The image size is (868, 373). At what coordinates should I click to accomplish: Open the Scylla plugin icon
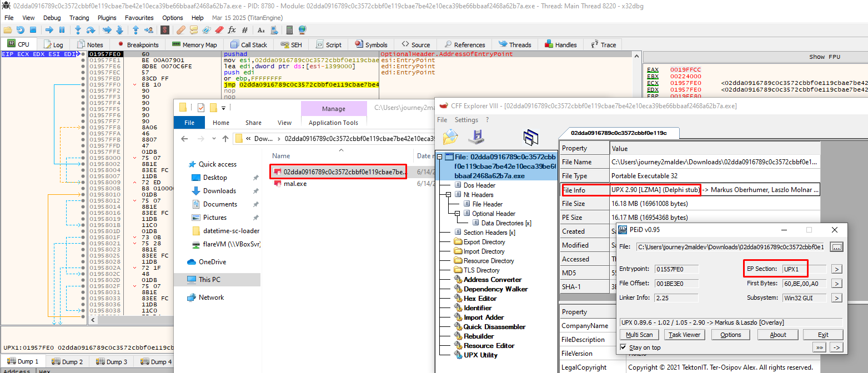point(165,30)
